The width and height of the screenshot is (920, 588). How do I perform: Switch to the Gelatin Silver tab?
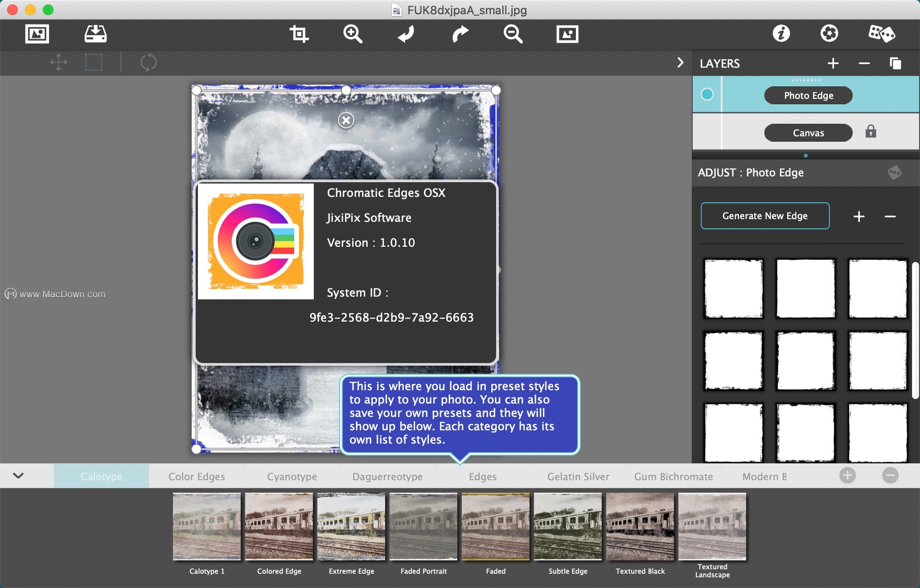point(578,476)
